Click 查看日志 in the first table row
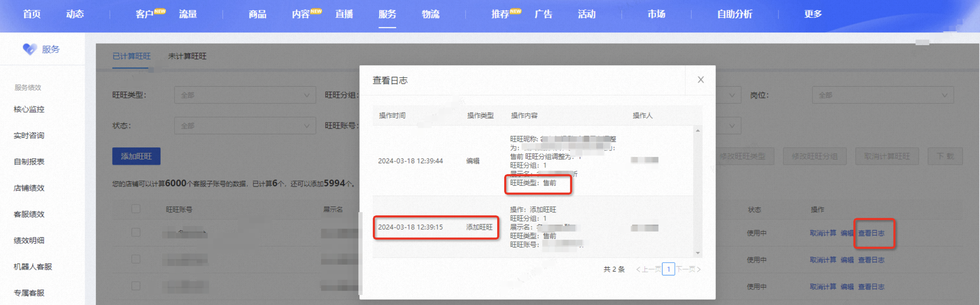 (871, 233)
